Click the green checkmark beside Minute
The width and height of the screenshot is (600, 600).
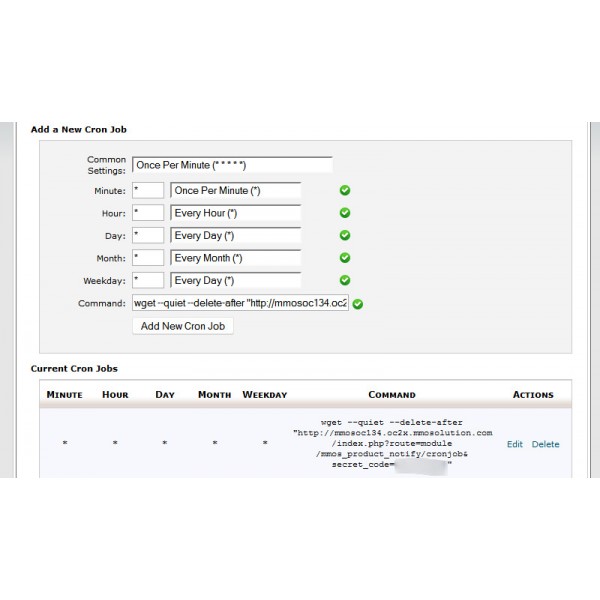(x=345, y=190)
